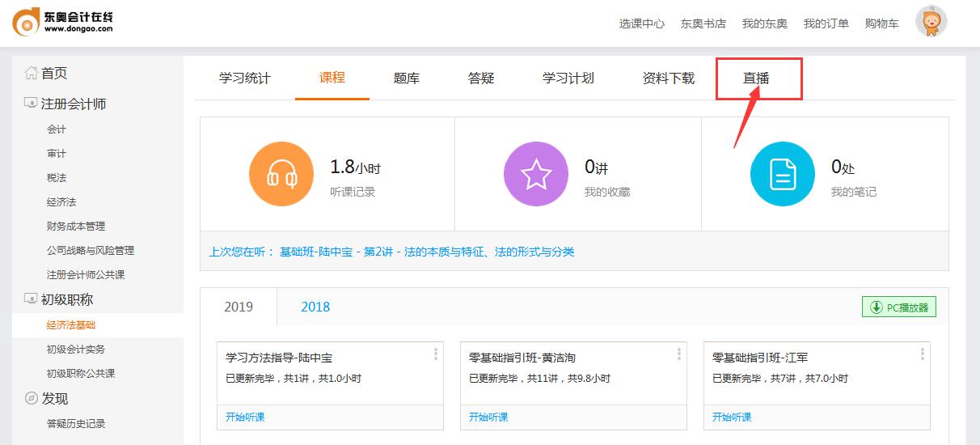Open the PC播放器 download button
Viewport: 980px width, 445px height.
click(899, 307)
